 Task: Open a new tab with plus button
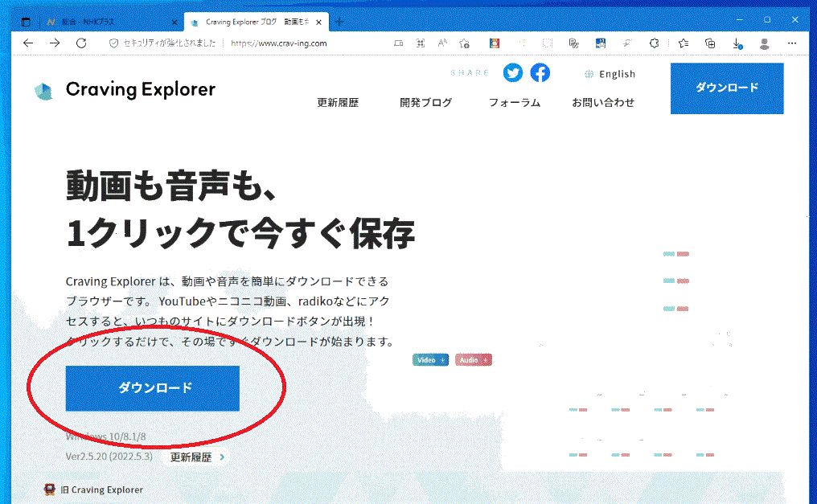pos(339,22)
